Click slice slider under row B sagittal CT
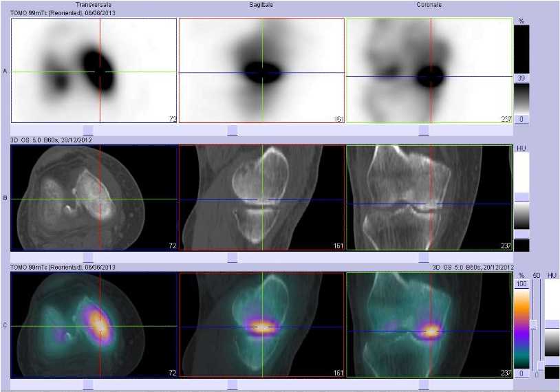 [233, 257]
